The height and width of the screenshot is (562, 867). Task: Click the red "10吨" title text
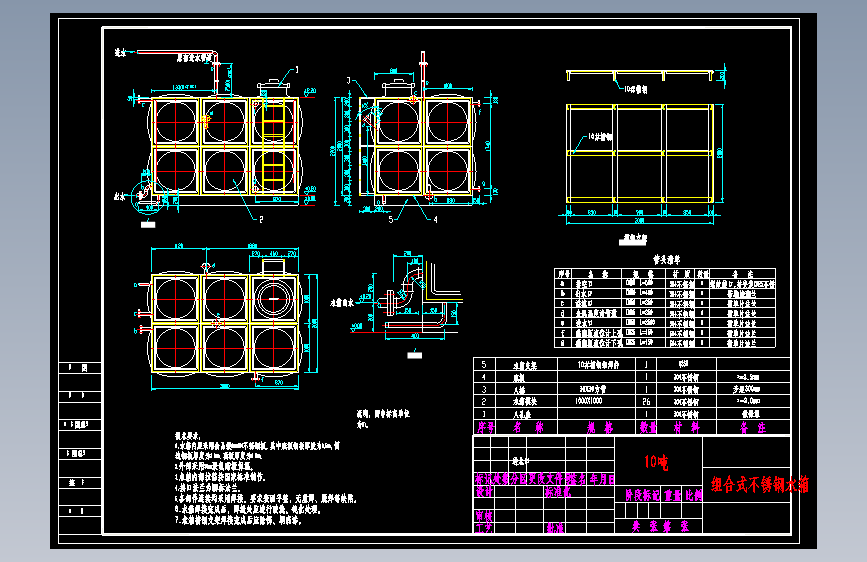[x=656, y=462]
